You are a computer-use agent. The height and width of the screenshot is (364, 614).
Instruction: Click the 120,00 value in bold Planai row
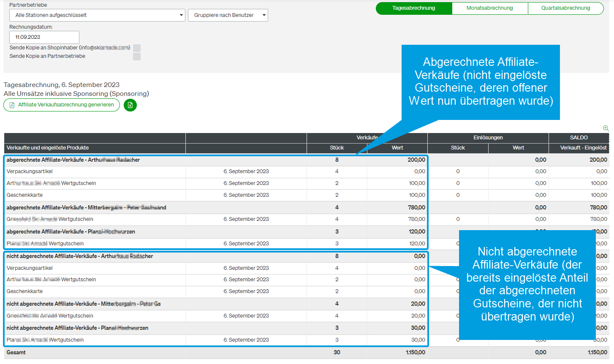pyautogui.click(x=417, y=231)
